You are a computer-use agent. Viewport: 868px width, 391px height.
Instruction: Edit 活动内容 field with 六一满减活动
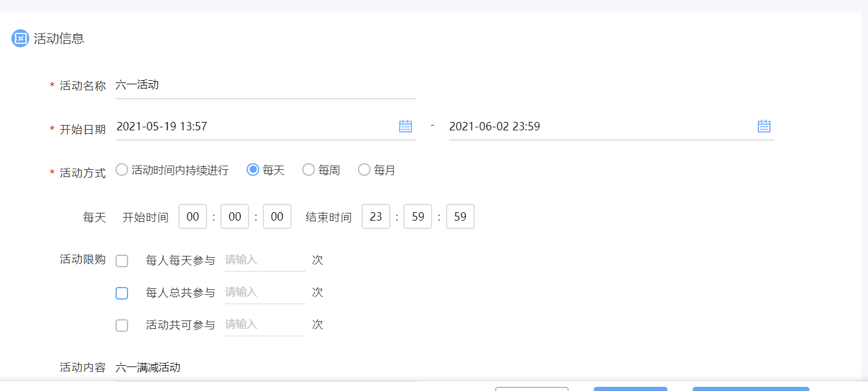tap(266, 368)
